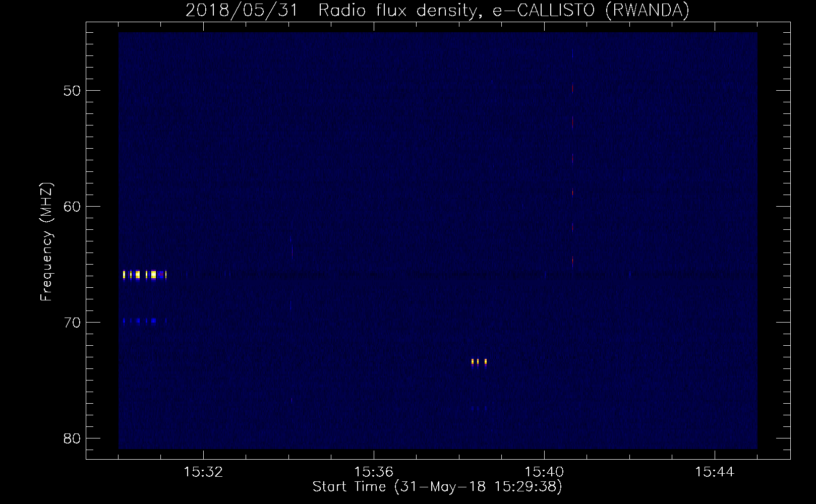
Task: Click the frequency tick label '70'
Action: [x=73, y=323]
